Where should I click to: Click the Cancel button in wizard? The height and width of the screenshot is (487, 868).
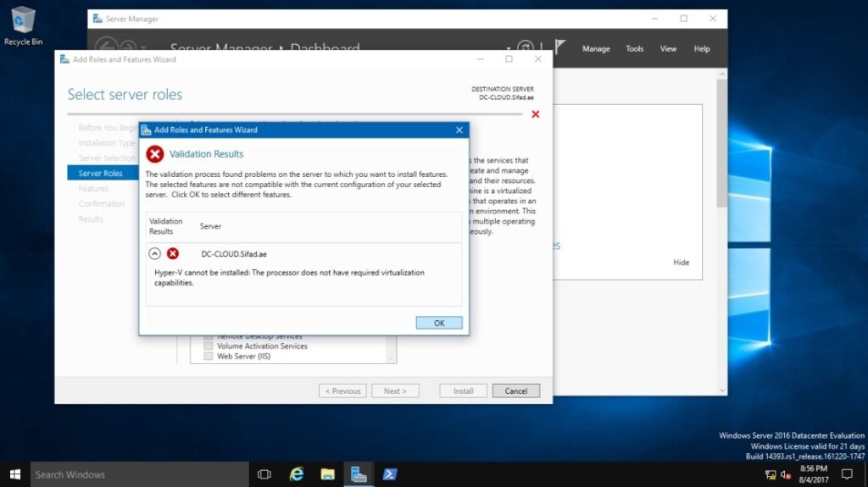coord(516,390)
